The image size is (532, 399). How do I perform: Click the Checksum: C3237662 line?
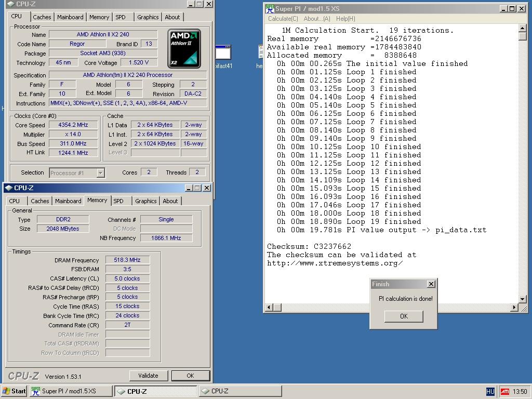click(x=309, y=246)
